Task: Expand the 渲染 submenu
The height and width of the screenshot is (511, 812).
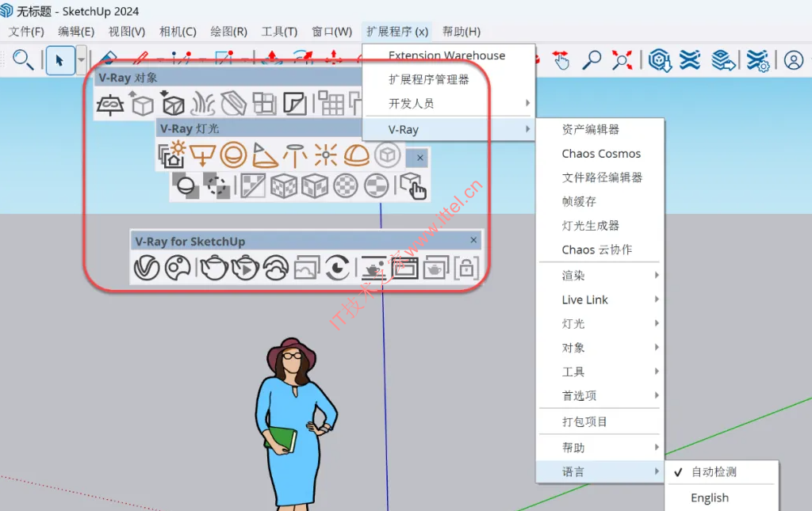Action: (x=600, y=275)
